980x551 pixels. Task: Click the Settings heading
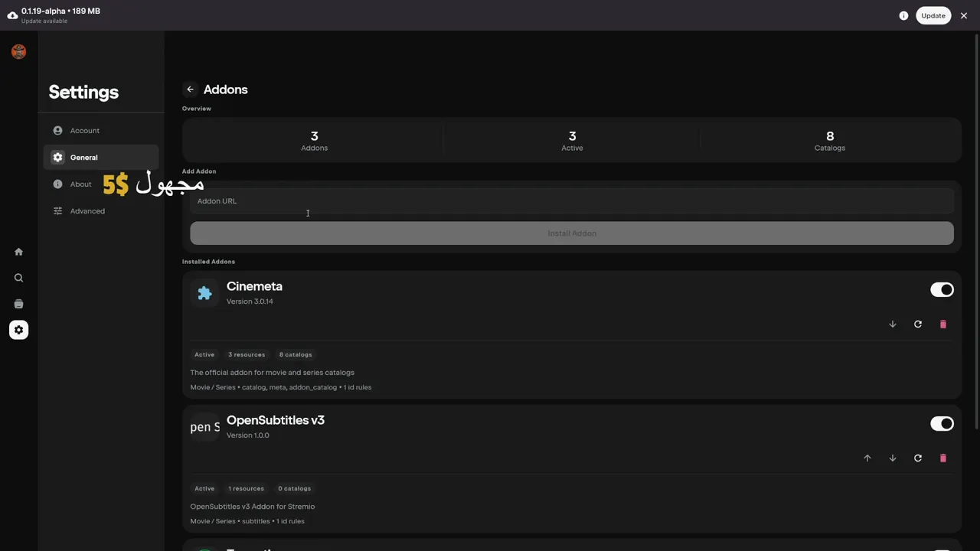[x=83, y=93]
